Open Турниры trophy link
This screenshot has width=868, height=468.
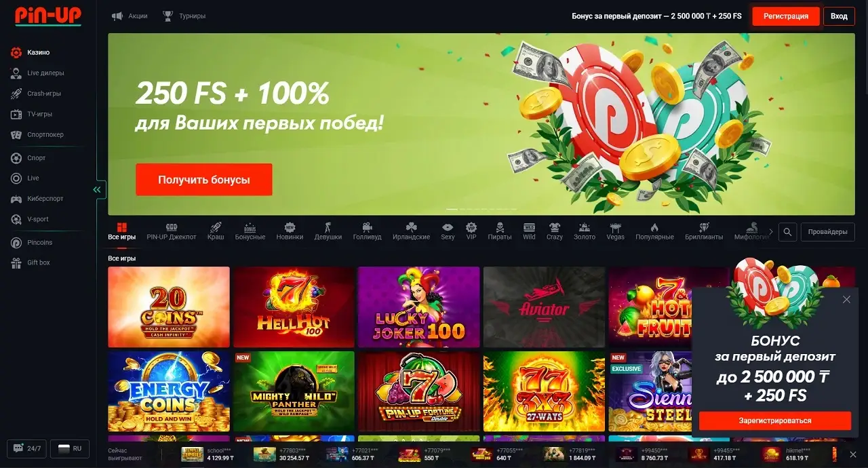coord(184,16)
